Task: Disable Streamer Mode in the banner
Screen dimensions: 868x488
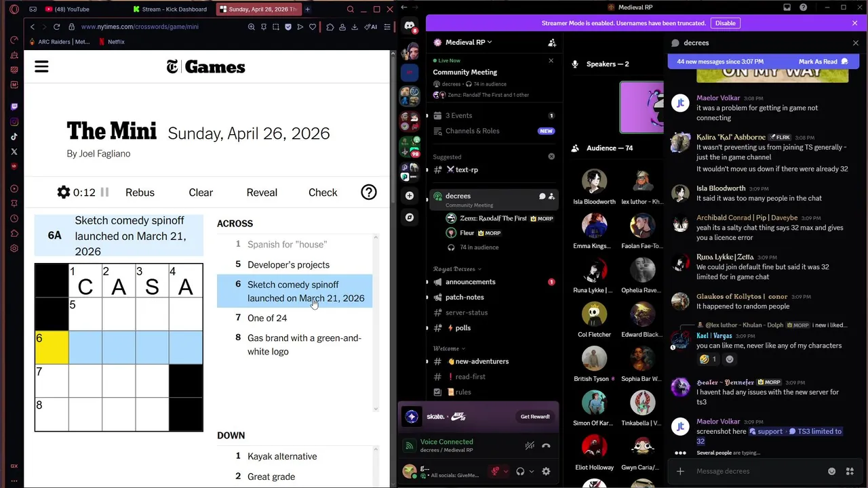Action: click(x=725, y=23)
